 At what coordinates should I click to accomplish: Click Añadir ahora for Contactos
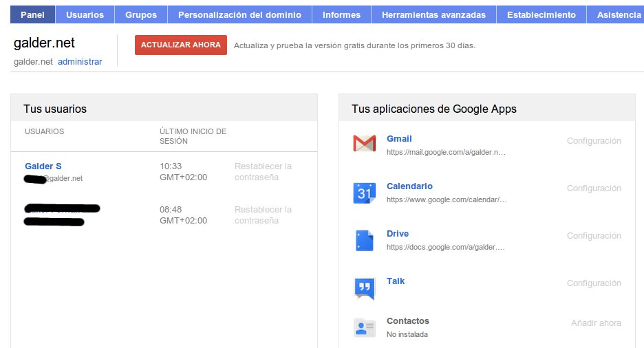pyautogui.click(x=596, y=323)
